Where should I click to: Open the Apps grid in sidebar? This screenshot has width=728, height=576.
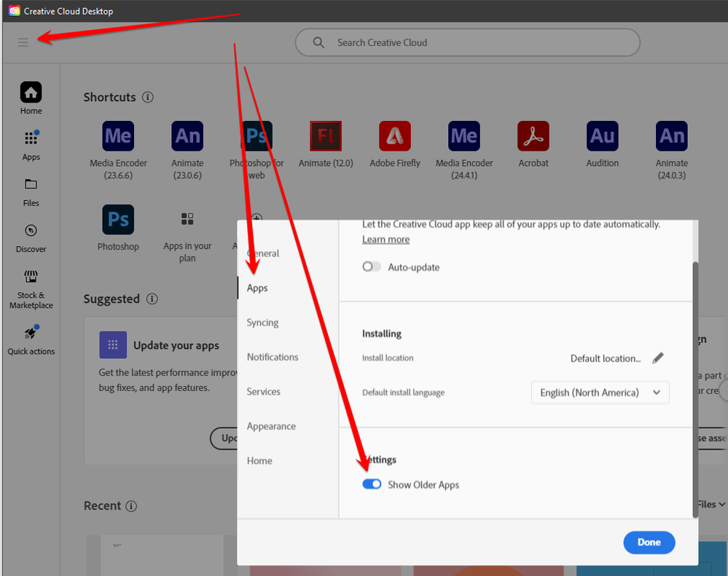[x=31, y=138]
